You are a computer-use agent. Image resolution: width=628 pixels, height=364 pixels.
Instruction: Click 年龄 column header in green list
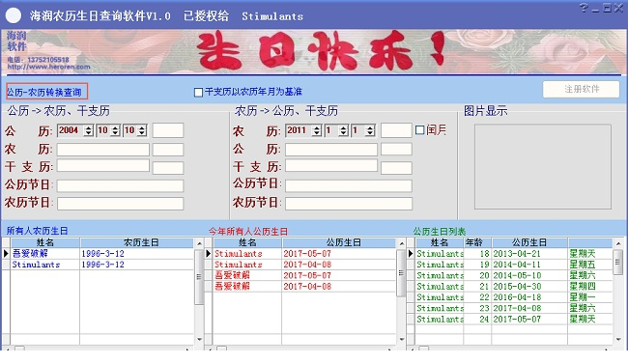click(x=477, y=242)
